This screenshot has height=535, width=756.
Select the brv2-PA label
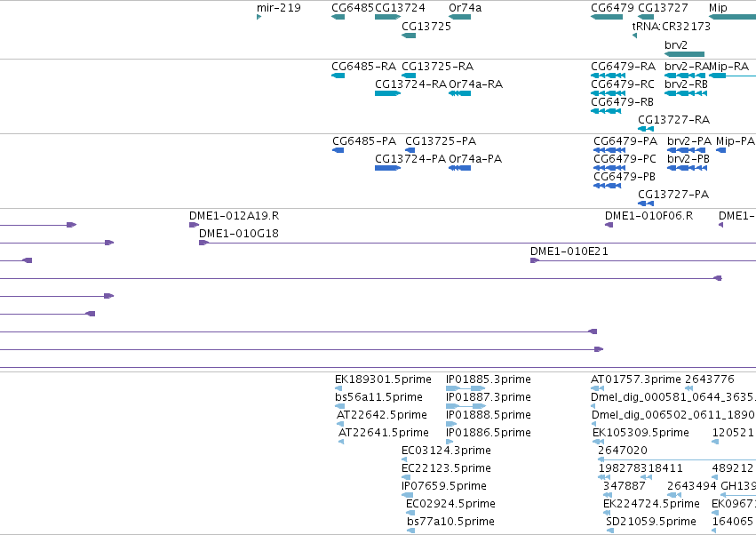(x=689, y=141)
